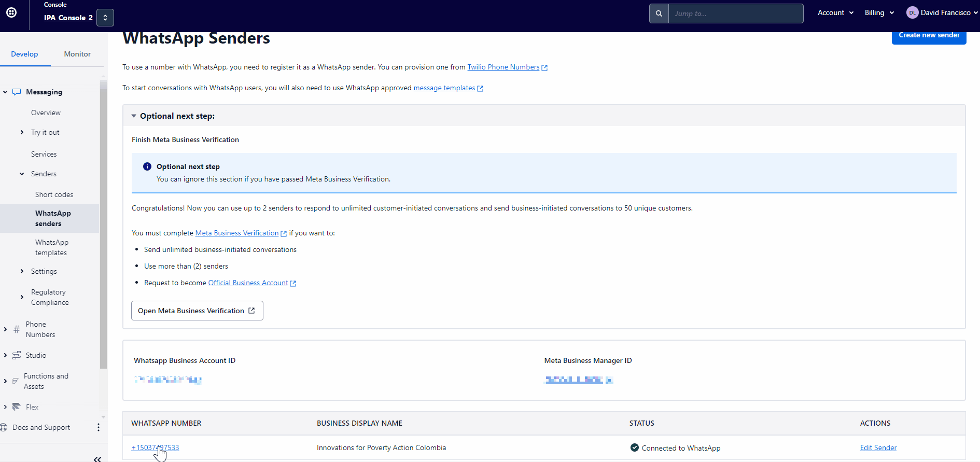Click the Flex icon
This screenshot has width=980, height=462.
[x=17, y=407]
